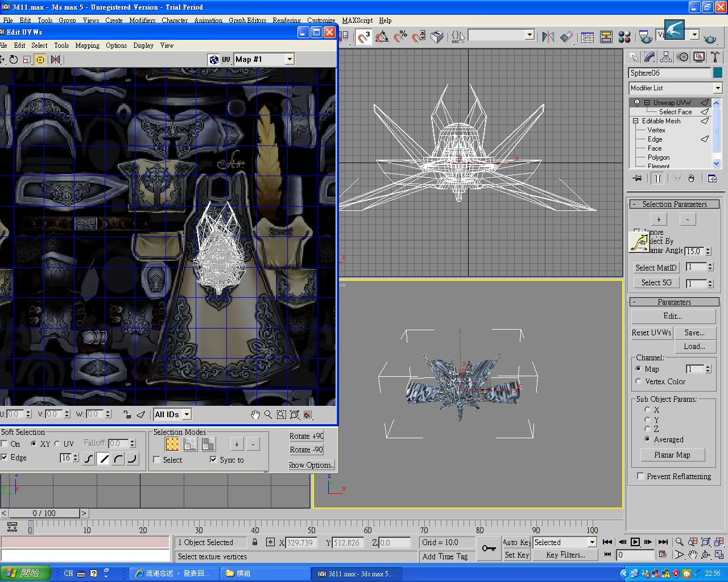Click the Toggle Set Key Mode key icon
Viewport: 728px width, 582px height.
point(489,548)
